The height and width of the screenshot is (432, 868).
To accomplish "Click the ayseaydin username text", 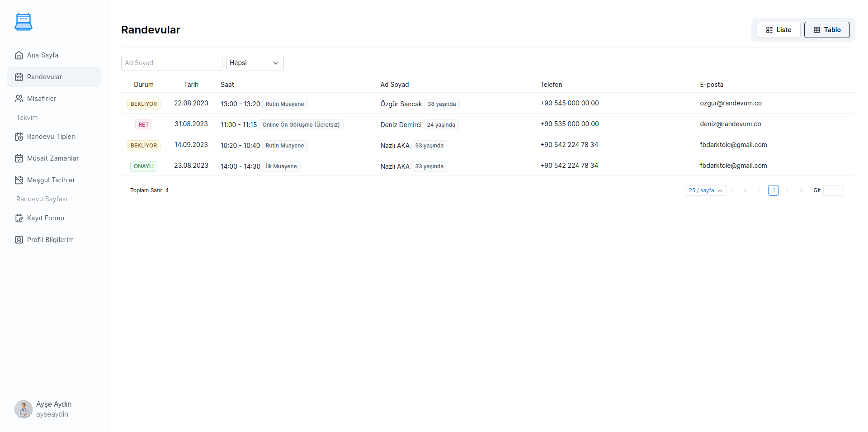I will (52, 414).
